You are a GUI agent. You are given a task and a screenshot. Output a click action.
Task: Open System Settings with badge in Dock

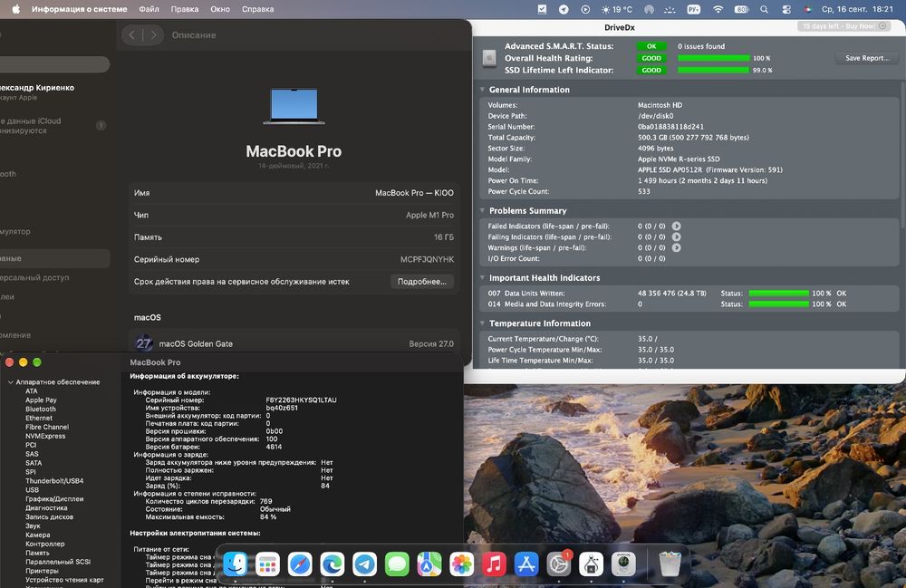(559, 564)
